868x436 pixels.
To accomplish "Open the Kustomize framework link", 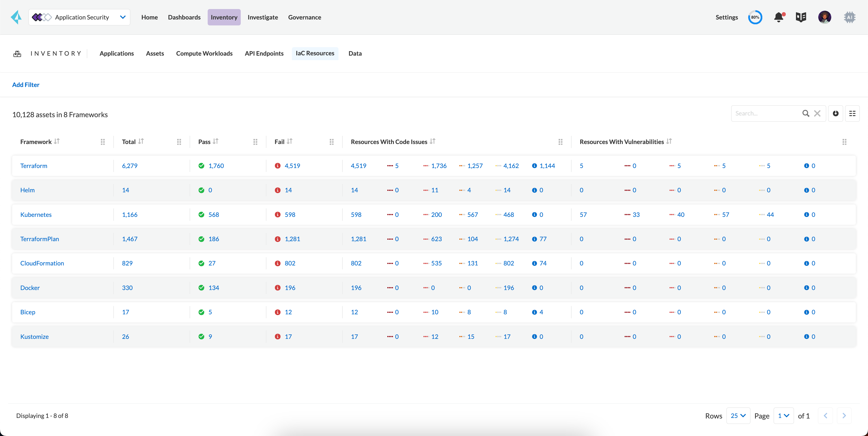I will pos(34,337).
